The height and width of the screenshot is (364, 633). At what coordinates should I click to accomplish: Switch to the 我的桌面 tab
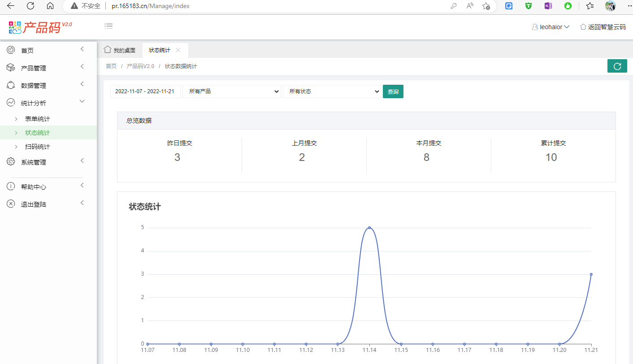(120, 50)
